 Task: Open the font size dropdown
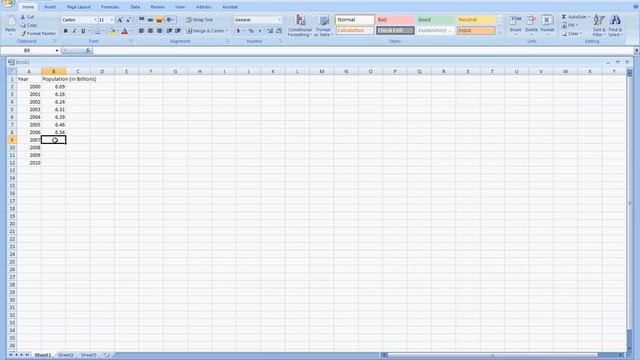click(x=111, y=20)
